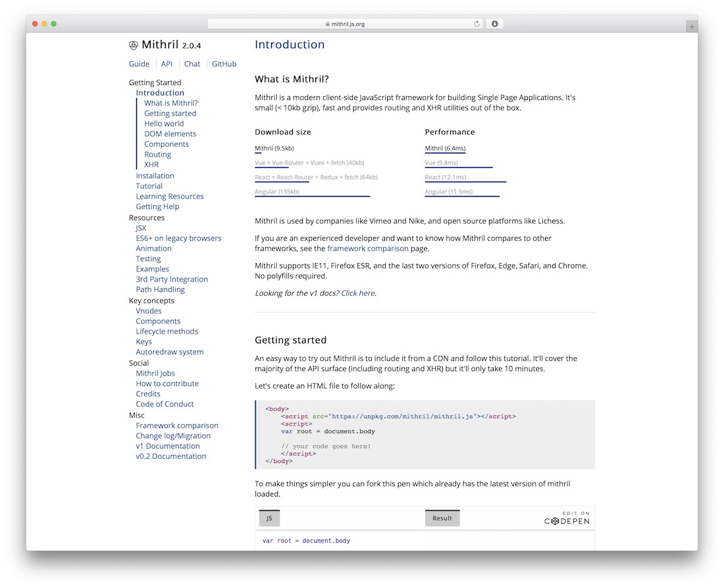Jump to Getting started sidebar sublink
724x588 pixels.
[170, 113]
